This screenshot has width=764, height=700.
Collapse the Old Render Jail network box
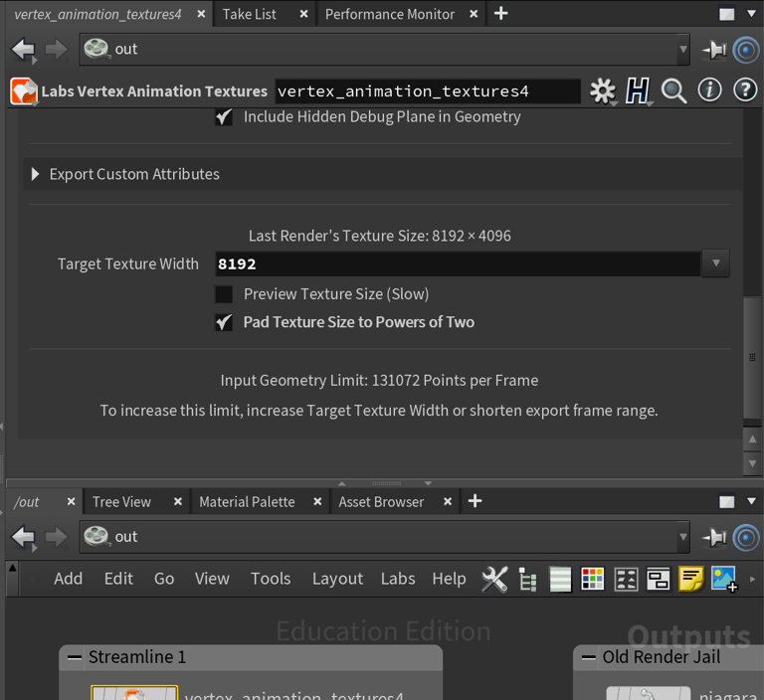click(x=589, y=657)
